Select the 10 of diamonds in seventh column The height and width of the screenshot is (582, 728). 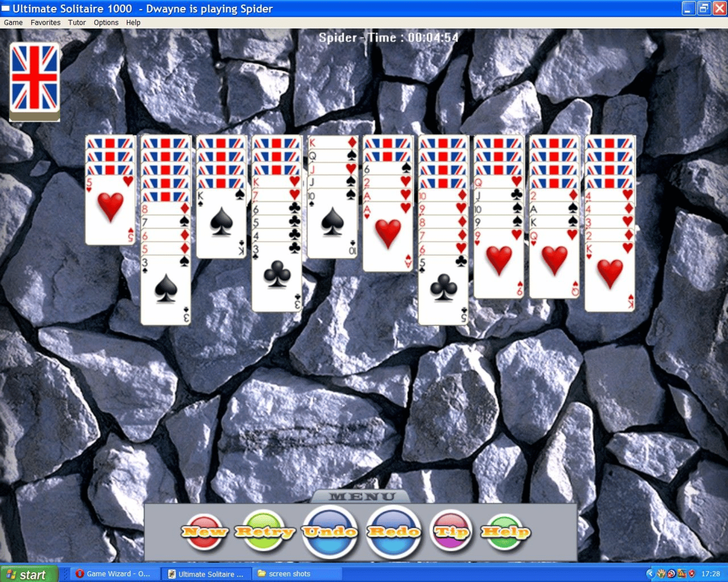pos(443,195)
